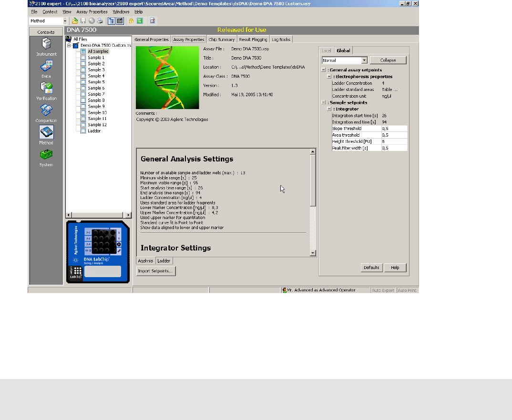Toggle the tree view panel icon
The width and height of the screenshot is (512, 420).
click(x=112, y=21)
